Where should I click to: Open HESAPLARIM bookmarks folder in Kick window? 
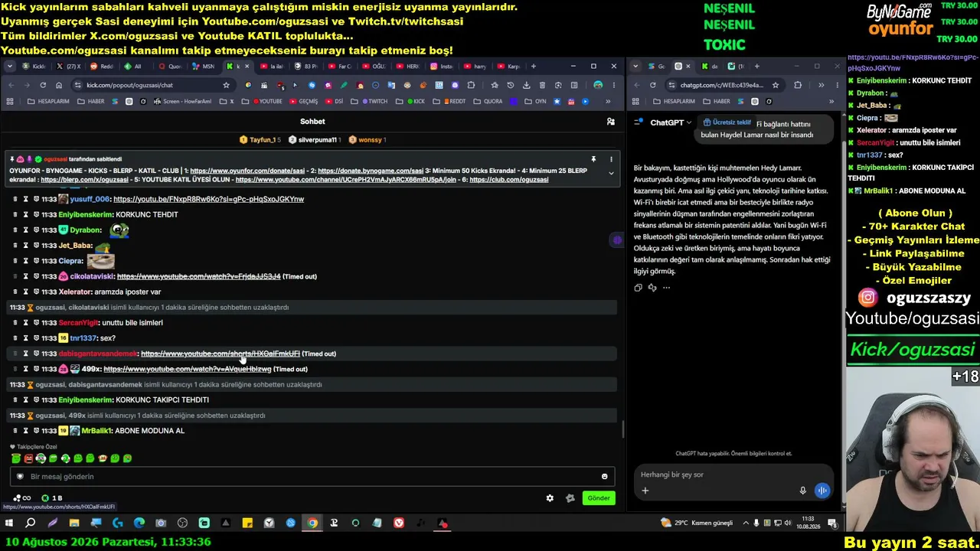click(x=47, y=101)
